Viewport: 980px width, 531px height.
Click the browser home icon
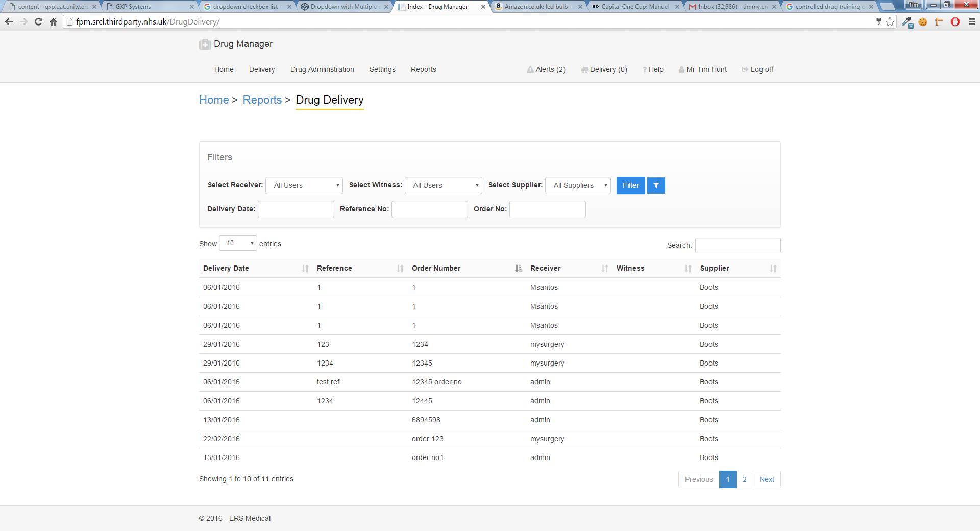[x=53, y=22]
